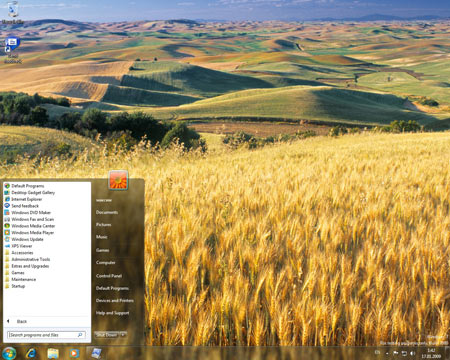Click the language indicator in taskbar
This screenshot has width=450, height=360.
pos(377,352)
